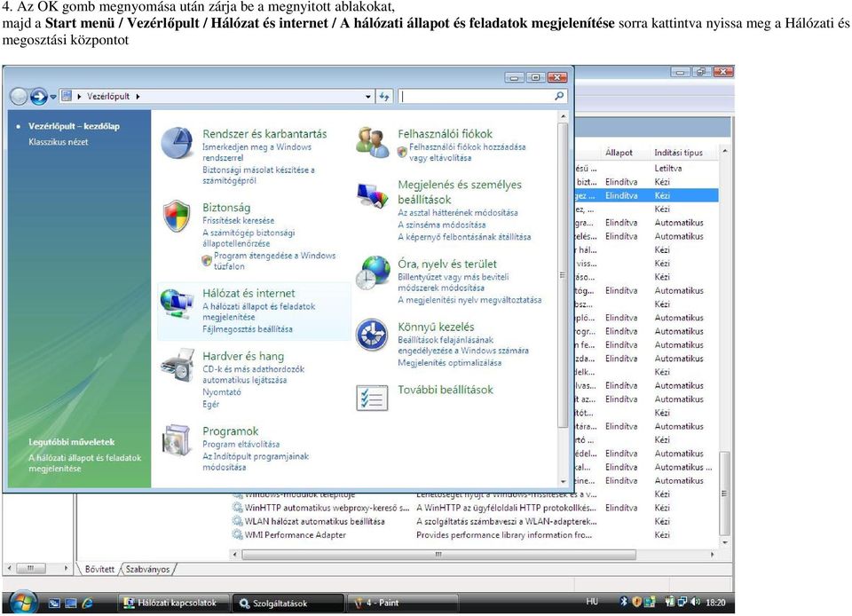Click the forward navigation arrow

pos(38,96)
